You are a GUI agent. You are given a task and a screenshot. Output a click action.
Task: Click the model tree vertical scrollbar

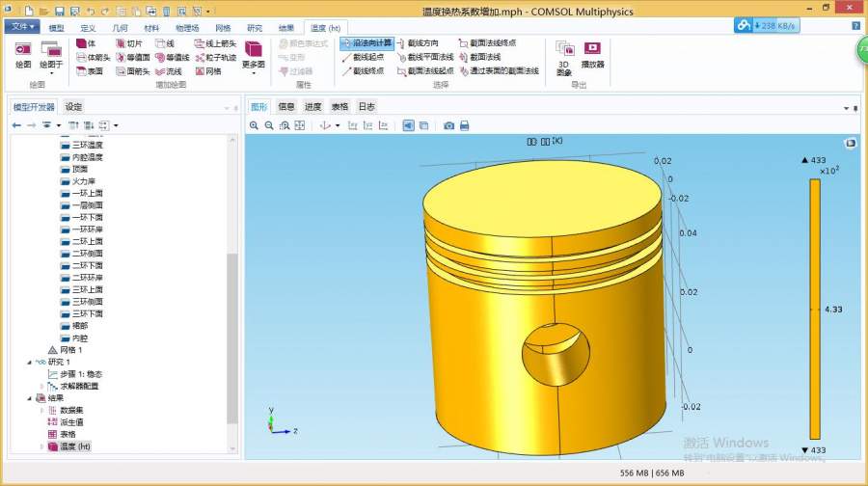(232, 337)
